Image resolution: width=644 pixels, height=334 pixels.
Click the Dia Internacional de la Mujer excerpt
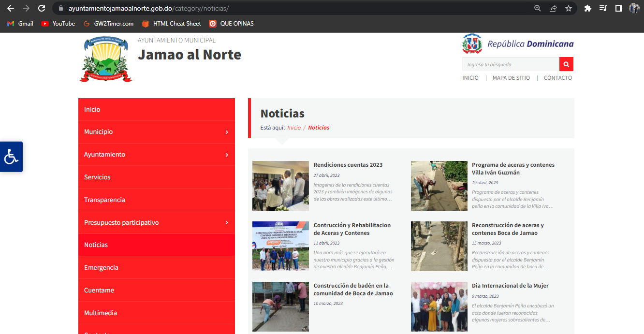pos(513,313)
